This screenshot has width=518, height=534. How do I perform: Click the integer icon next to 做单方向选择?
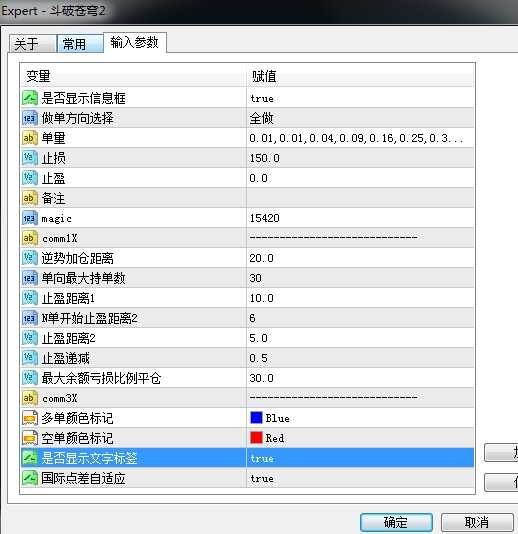pos(30,118)
